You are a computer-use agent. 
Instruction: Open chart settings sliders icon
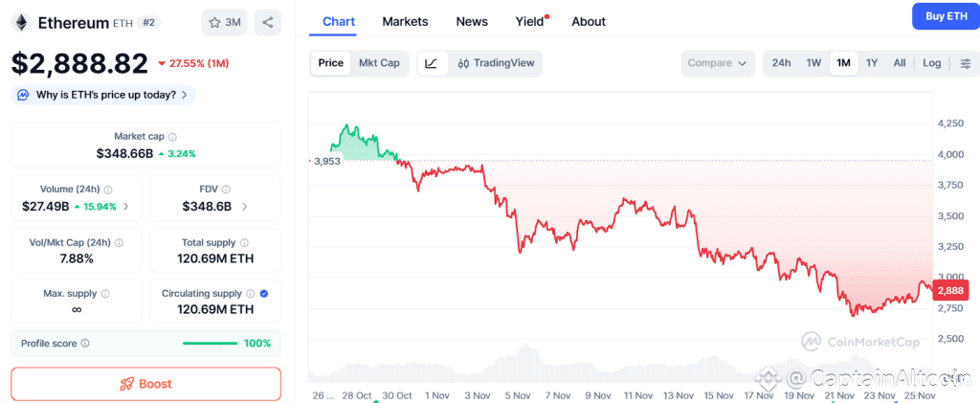(x=965, y=63)
